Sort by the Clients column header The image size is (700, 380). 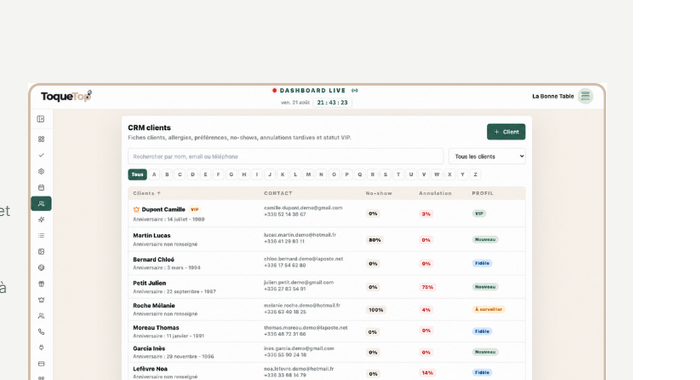click(147, 193)
